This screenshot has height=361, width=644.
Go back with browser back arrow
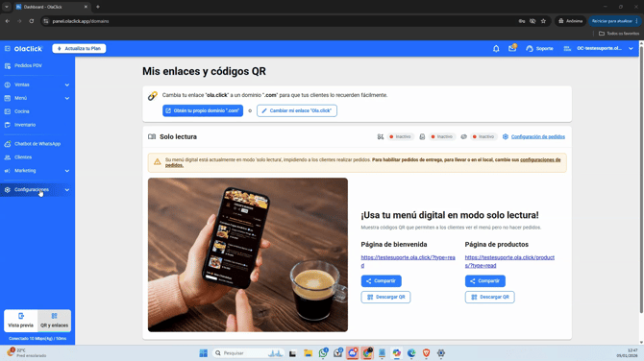pyautogui.click(x=8, y=21)
